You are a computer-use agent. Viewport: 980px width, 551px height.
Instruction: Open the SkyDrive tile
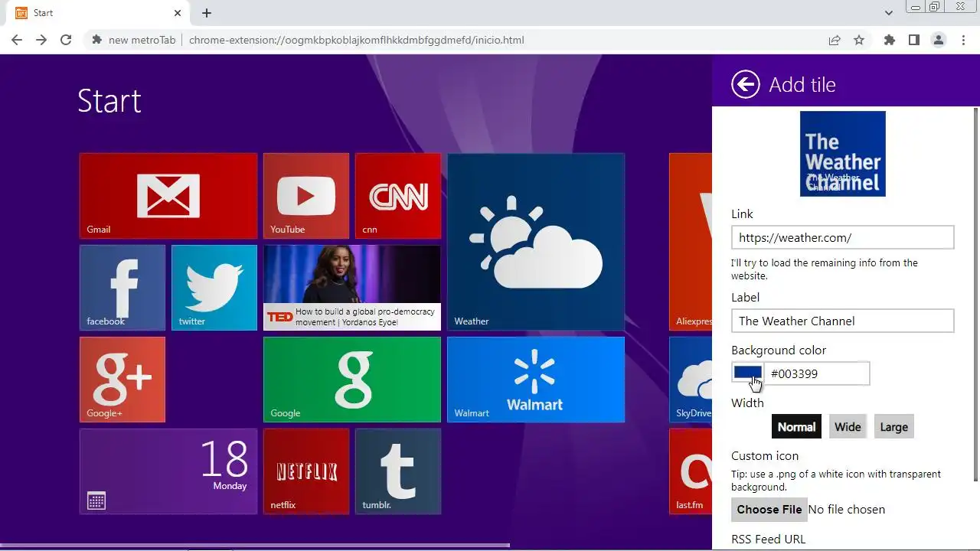[x=691, y=380]
